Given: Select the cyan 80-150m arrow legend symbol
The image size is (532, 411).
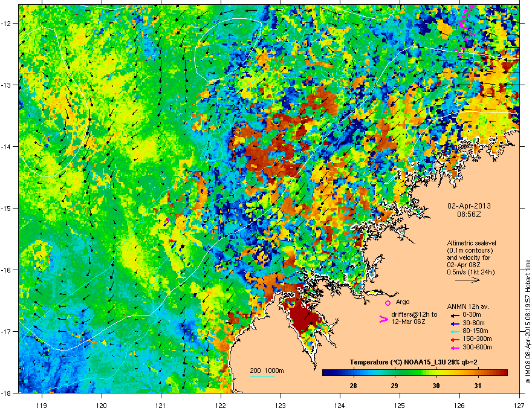Looking at the screenshot, I should coord(455,331).
